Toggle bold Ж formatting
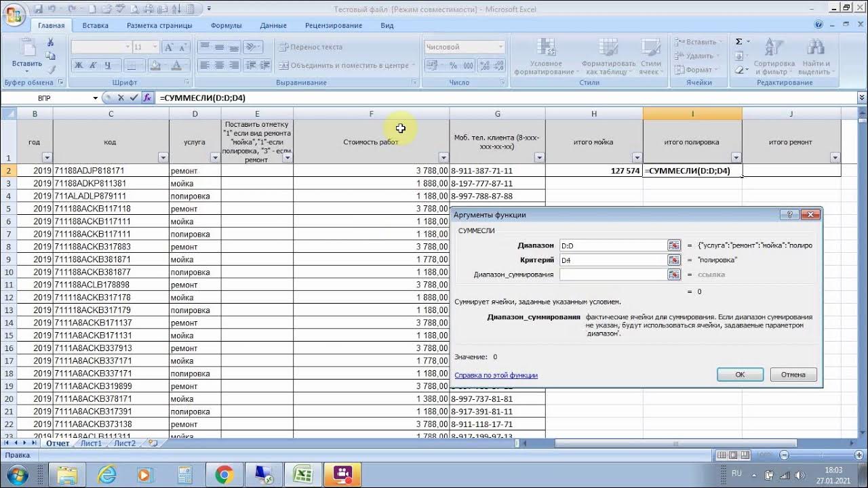Screen dimensions: 868x488 [x=78, y=66]
